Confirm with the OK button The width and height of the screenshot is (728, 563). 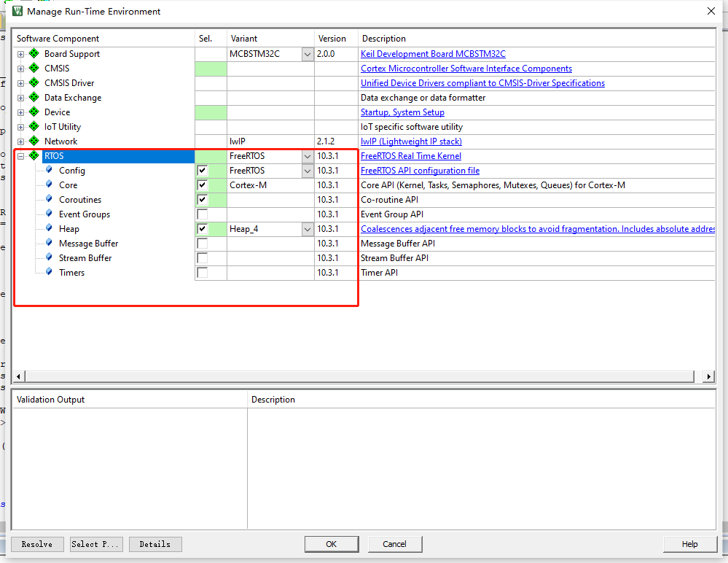(x=332, y=544)
